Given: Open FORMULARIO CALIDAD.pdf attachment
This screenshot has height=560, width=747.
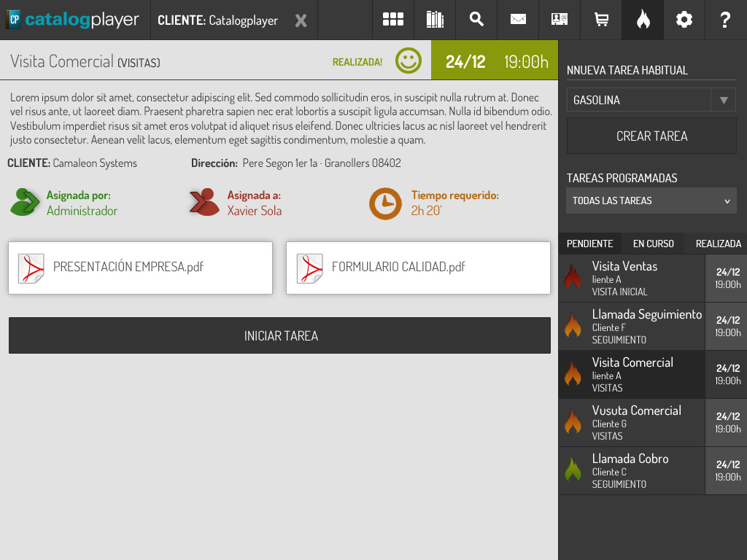Looking at the screenshot, I should [x=418, y=268].
